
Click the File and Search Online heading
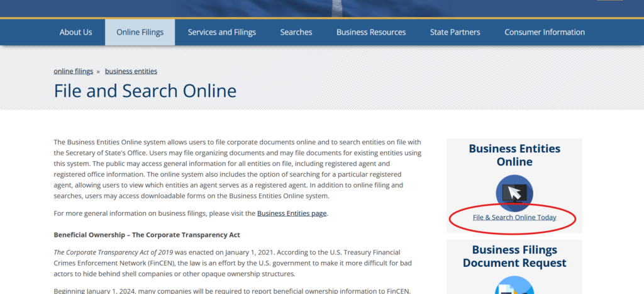(x=145, y=91)
